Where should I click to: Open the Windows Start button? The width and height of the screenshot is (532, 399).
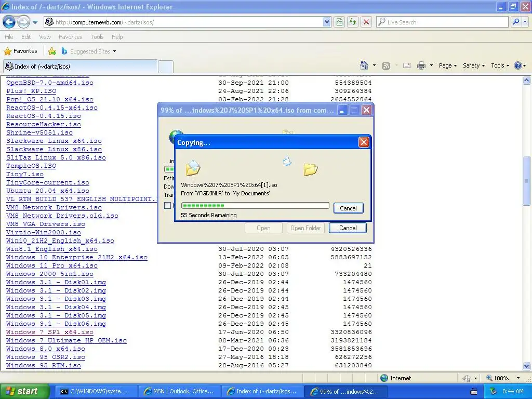point(24,391)
